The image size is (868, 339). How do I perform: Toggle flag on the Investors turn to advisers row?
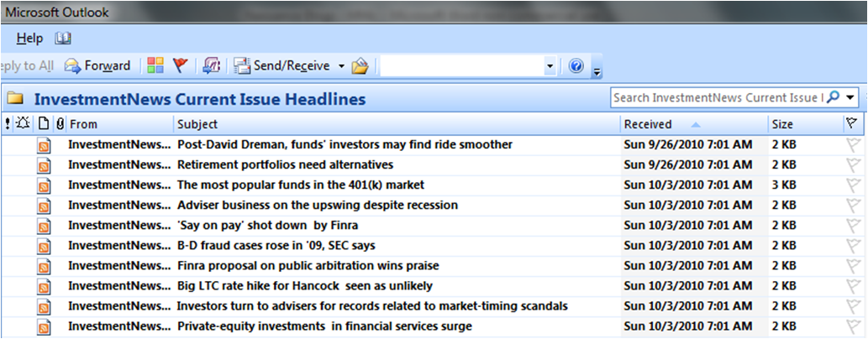853,307
